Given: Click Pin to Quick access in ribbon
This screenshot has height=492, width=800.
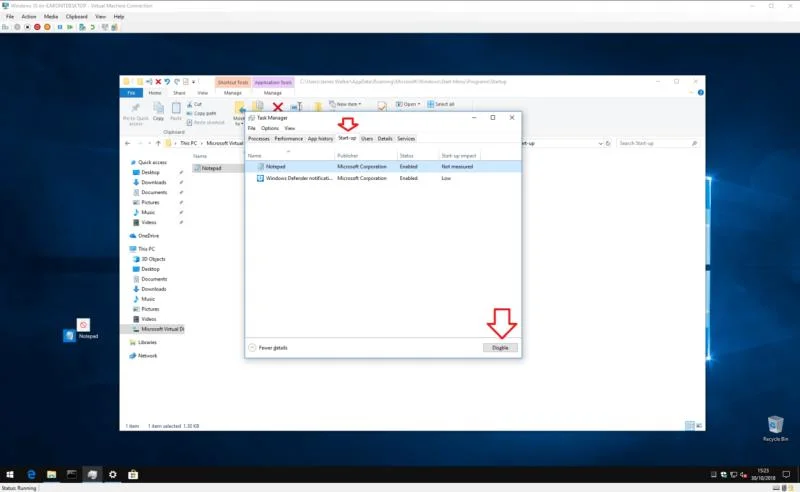Looking at the screenshot, I should pyautogui.click(x=135, y=113).
